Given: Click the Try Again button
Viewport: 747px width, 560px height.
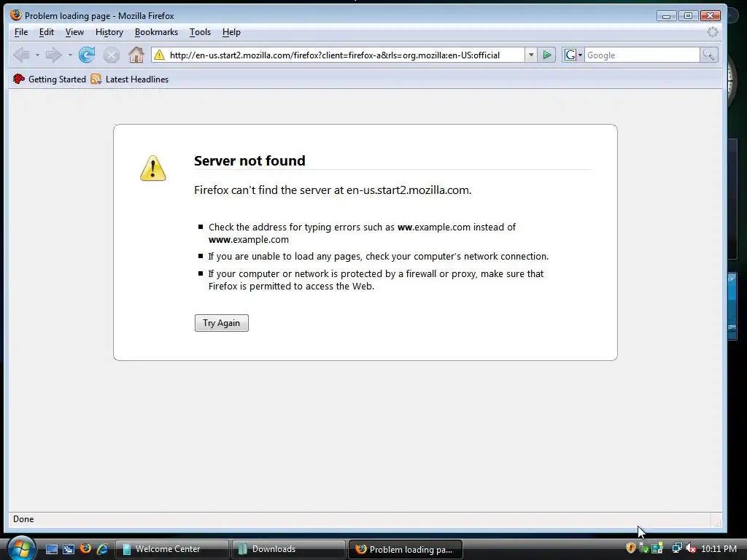Looking at the screenshot, I should pos(222,323).
